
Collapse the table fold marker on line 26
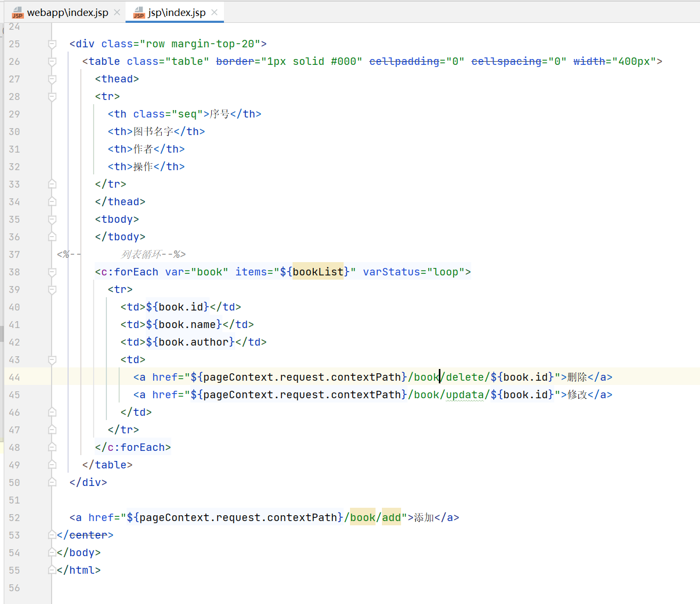click(52, 62)
